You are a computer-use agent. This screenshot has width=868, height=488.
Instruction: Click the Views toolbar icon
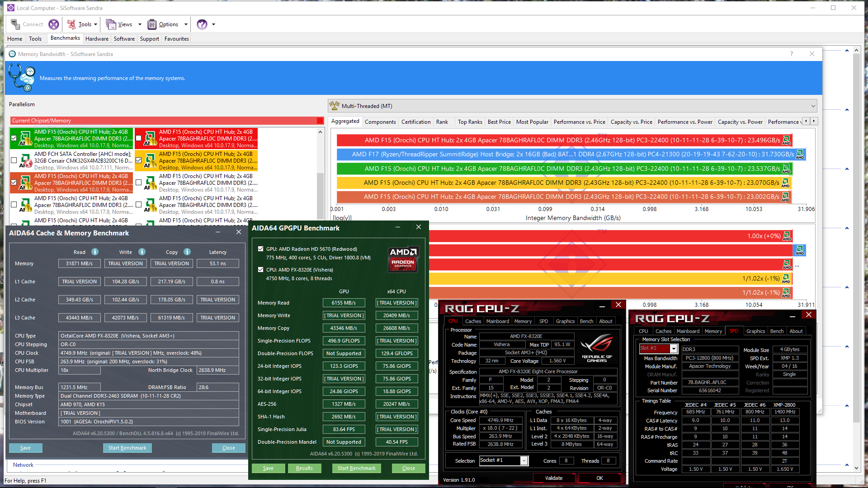(111, 24)
